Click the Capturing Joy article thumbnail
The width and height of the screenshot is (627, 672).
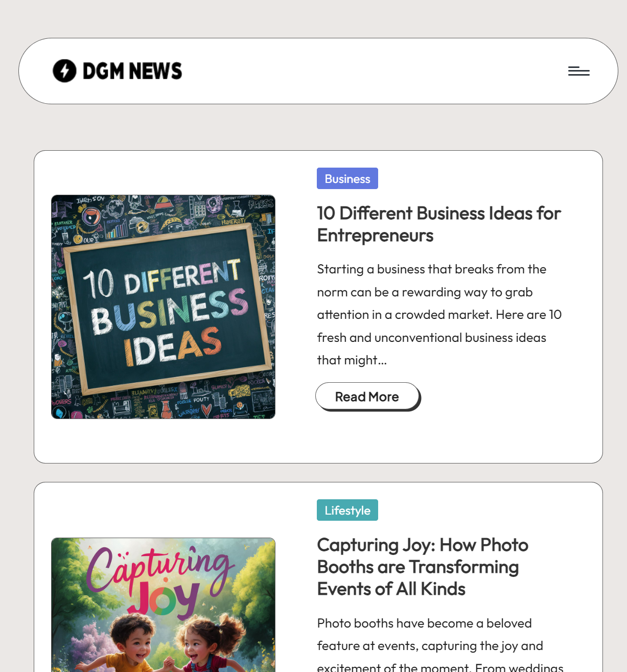point(163,605)
